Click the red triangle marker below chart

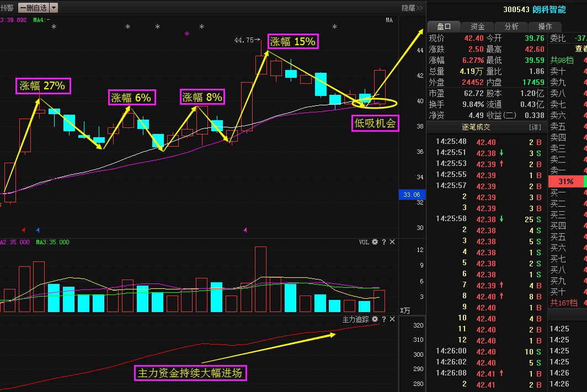tap(23, 229)
